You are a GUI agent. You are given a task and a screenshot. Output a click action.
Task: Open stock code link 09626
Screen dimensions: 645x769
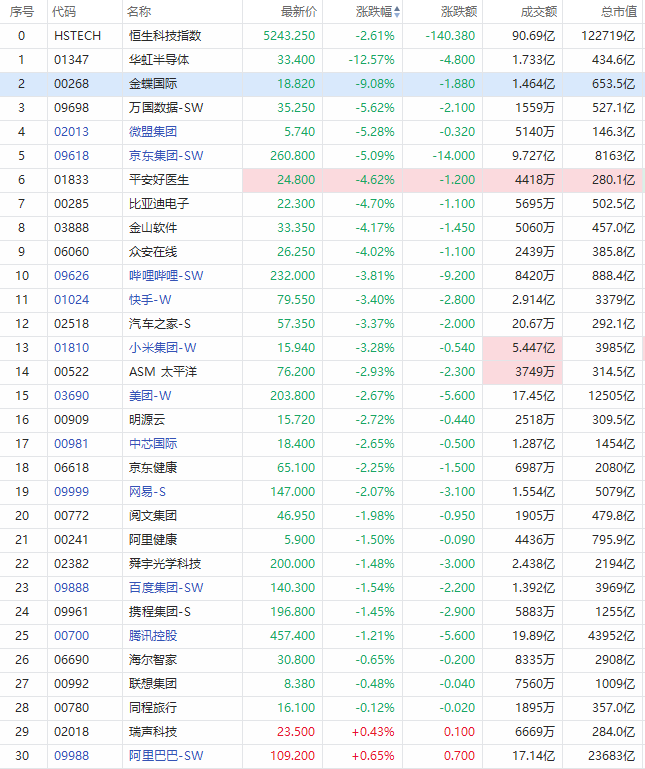click(71, 276)
